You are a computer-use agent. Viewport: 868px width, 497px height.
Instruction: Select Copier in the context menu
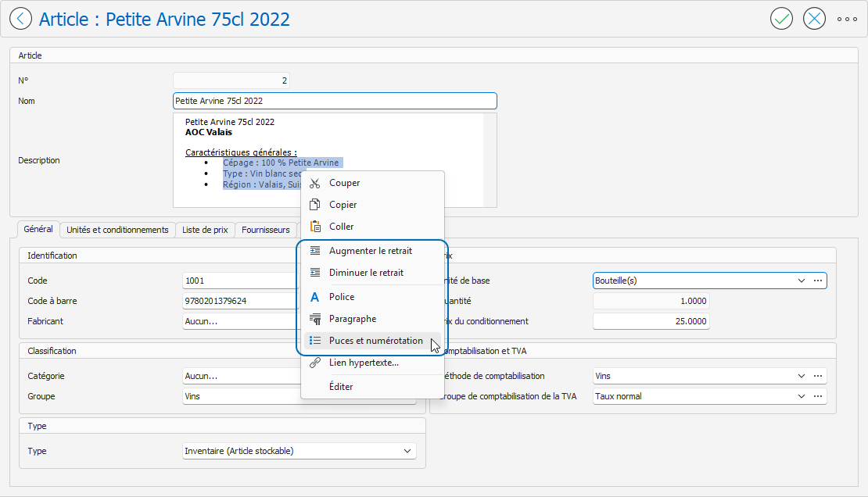pyautogui.click(x=343, y=205)
